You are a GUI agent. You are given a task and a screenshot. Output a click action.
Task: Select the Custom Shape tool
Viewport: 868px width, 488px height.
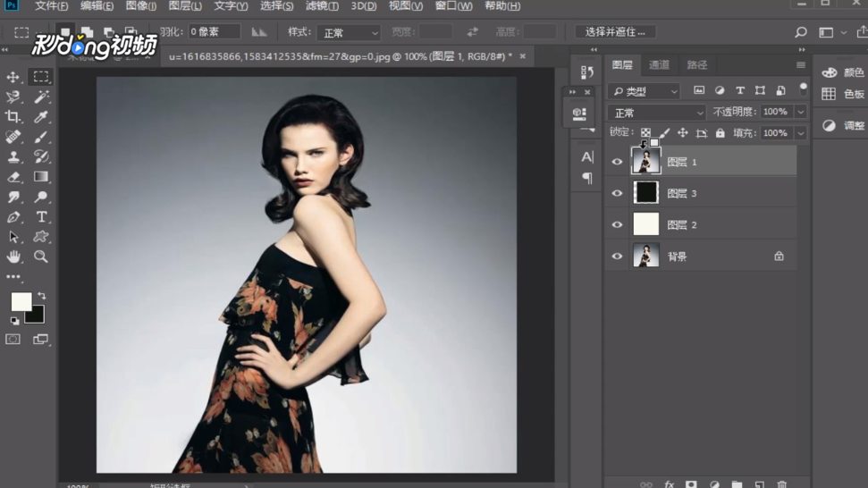(x=40, y=237)
